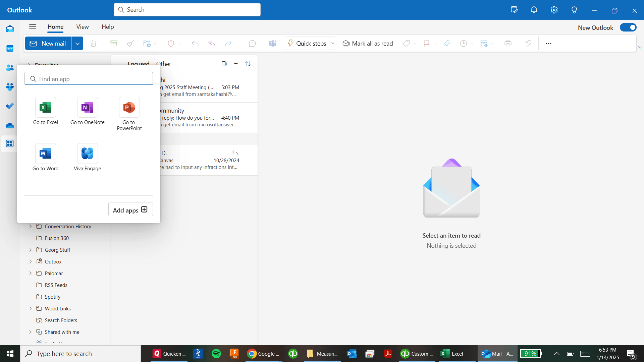
Task: Archive the selected message
Action: click(x=114, y=43)
